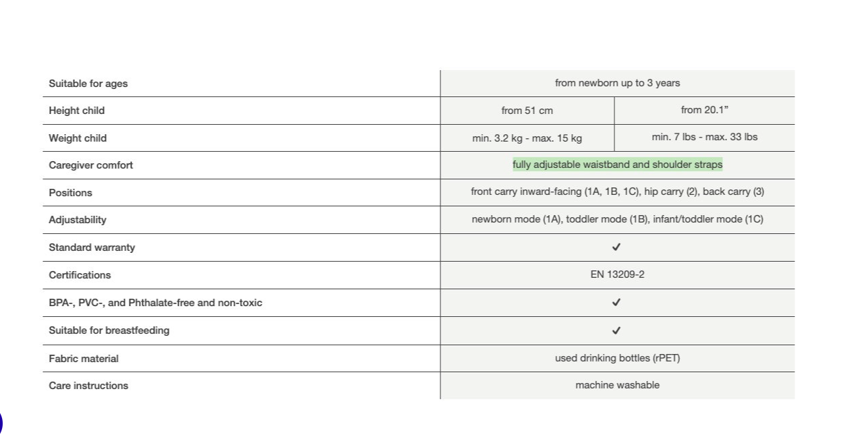This screenshot has width=868, height=441.
Task: Click the carry positions description cell
Action: point(617,192)
